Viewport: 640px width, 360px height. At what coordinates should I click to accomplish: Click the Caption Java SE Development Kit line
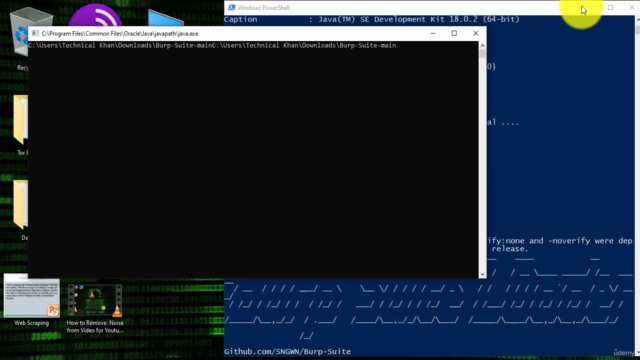371,19
